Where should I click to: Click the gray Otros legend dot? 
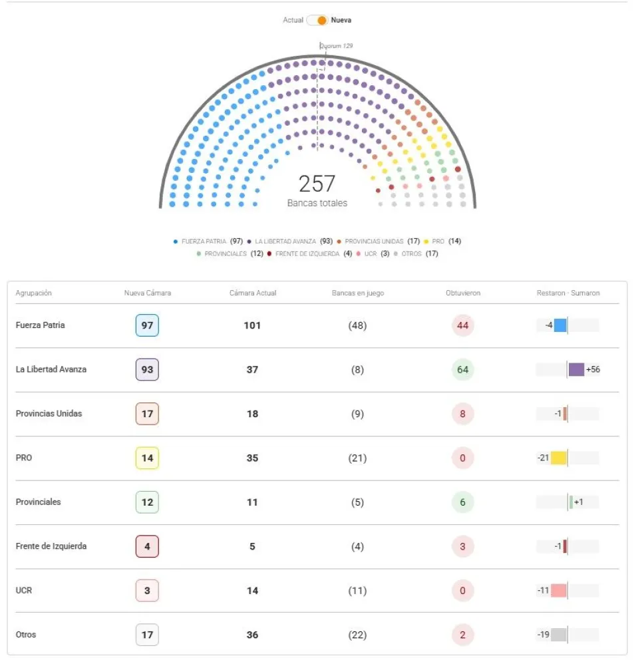(x=395, y=253)
